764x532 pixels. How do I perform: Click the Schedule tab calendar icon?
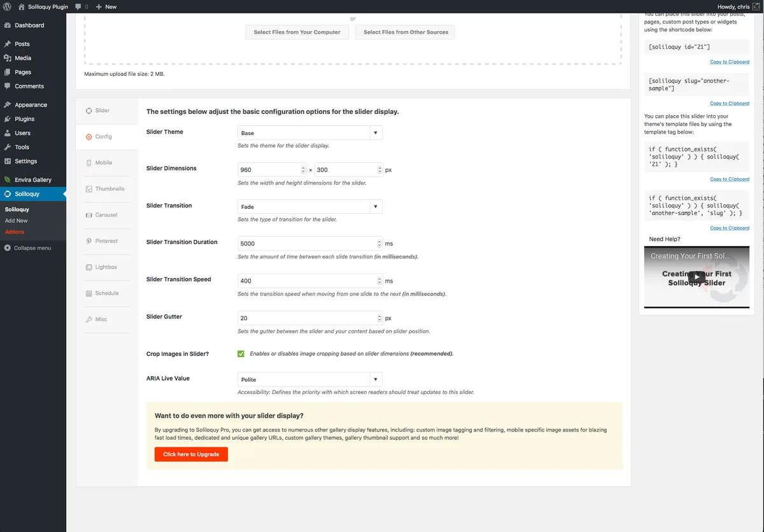pos(89,293)
